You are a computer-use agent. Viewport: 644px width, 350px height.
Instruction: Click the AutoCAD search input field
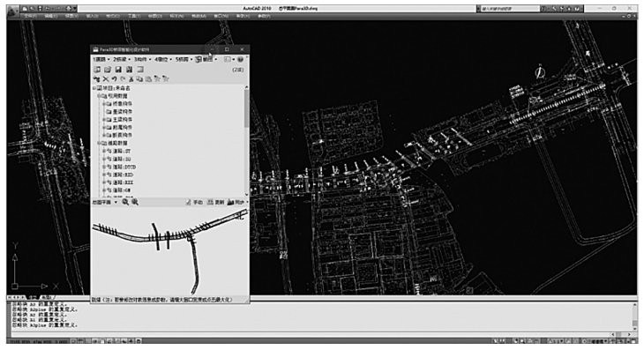coord(510,8)
